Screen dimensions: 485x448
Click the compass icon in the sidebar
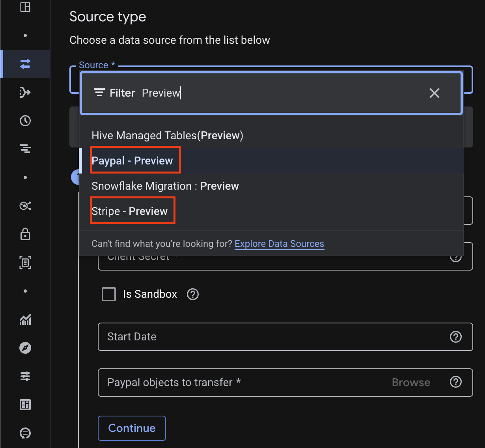(25, 348)
